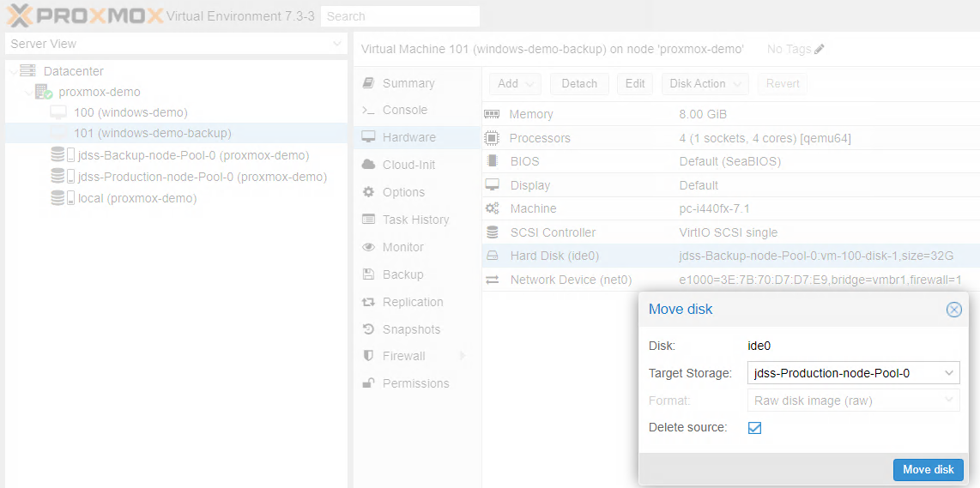Uncheck the Delete source checkbox
The image size is (980, 488).
(755, 428)
